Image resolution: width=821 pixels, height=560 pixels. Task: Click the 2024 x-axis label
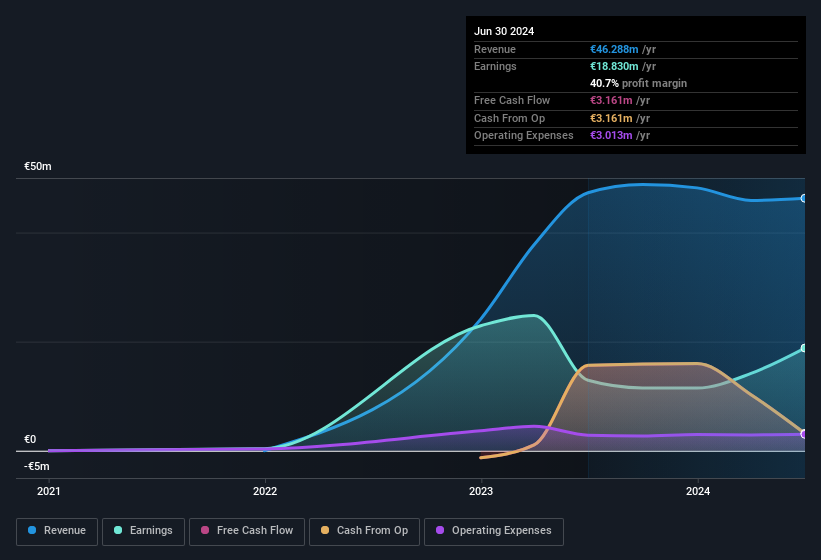point(698,491)
